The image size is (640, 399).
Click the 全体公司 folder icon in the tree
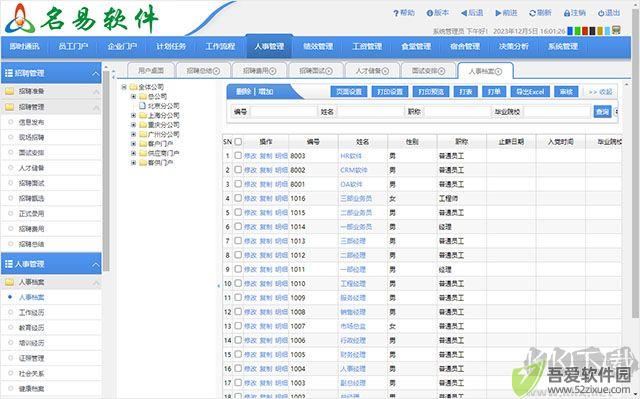pos(133,87)
